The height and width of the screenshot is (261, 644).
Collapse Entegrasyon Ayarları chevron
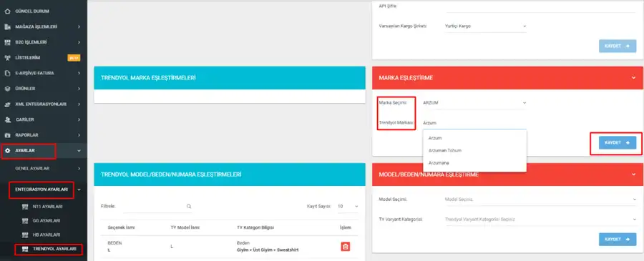click(x=79, y=189)
